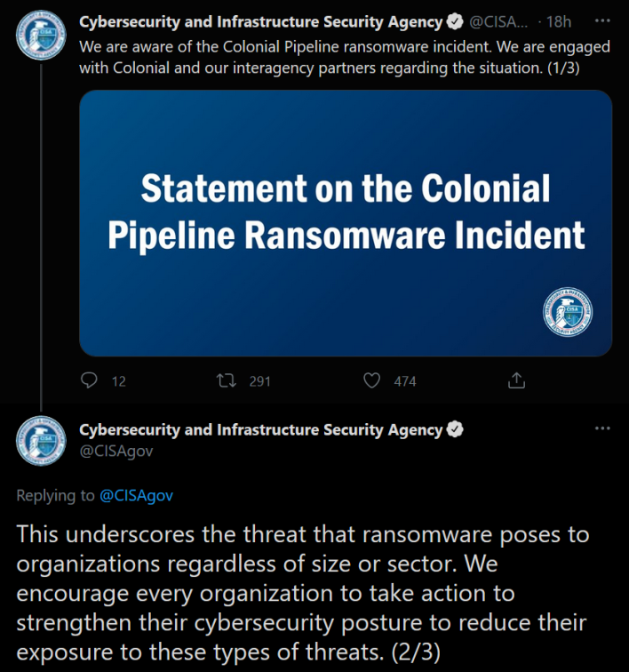Click the first tweet text about Colonial Pipeline
Image resolution: width=629 pixels, height=672 pixels.
tap(345, 57)
